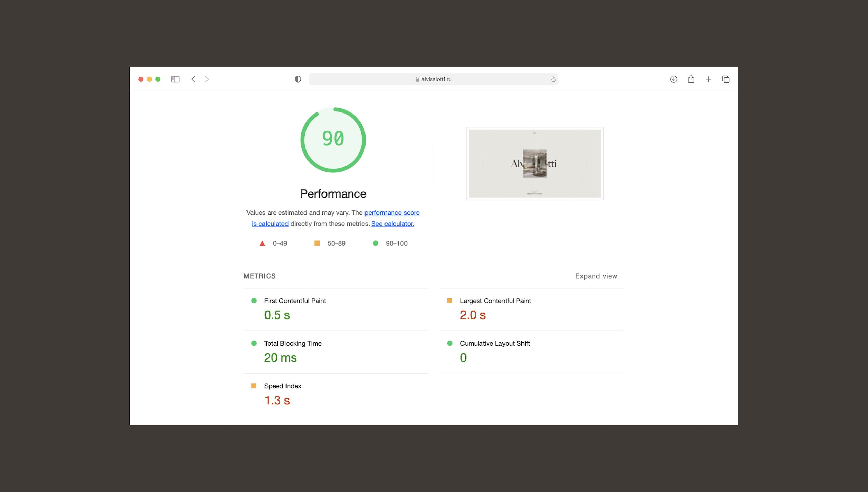
Task: Open the privacy report shield icon
Action: (x=298, y=79)
